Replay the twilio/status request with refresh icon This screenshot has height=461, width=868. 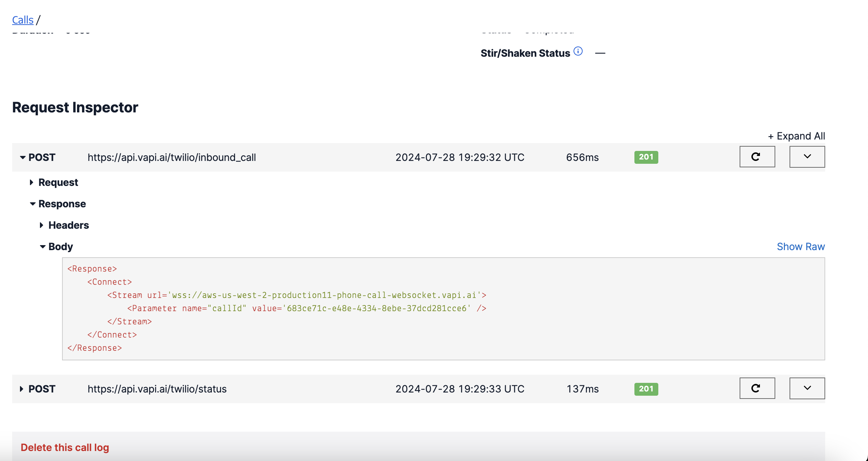coord(757,388)
